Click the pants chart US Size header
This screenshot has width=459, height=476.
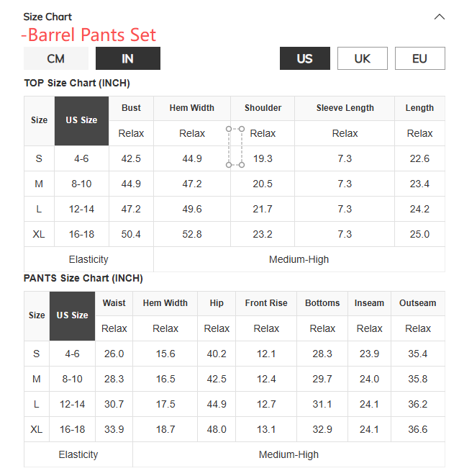tap(72, 315)
